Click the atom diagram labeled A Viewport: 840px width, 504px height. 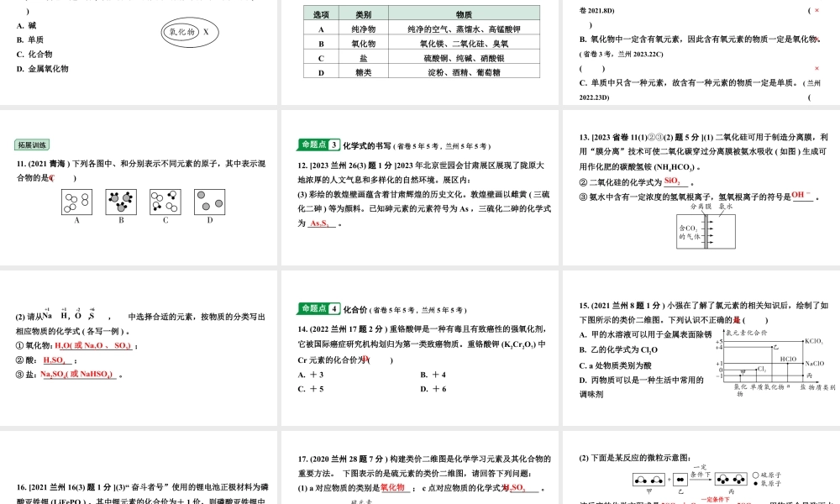(76, 201)
